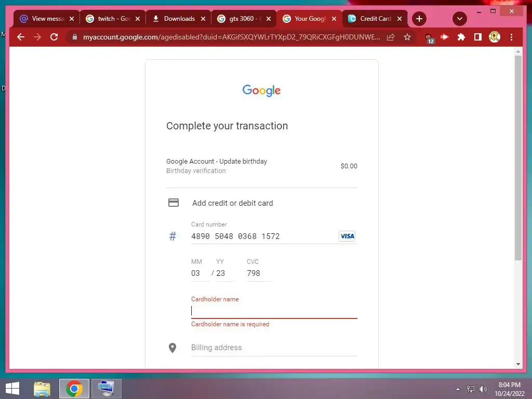532x399 pixels.
Task: Focus the CVC field
Action: (x=259, y=273)
